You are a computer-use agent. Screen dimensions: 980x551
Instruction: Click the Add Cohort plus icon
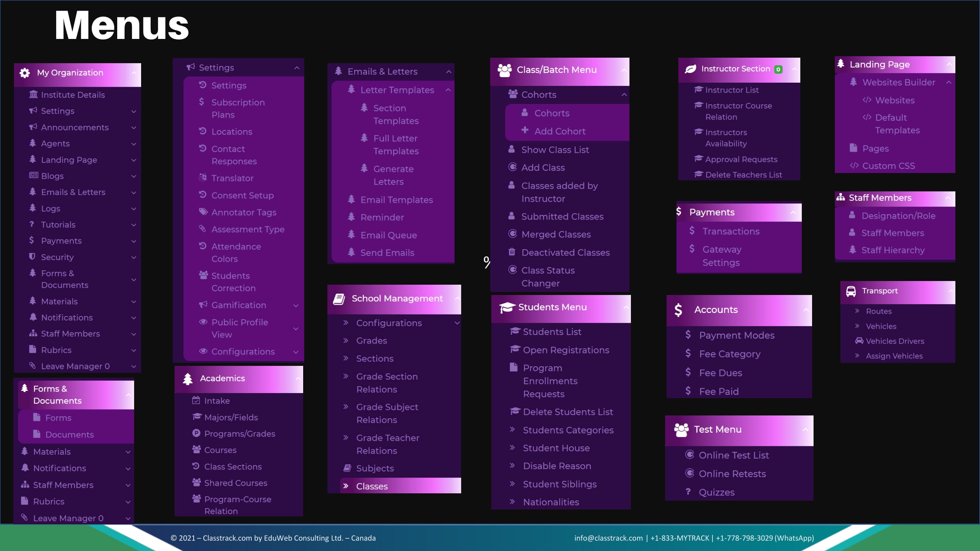(x=525, y=130)
